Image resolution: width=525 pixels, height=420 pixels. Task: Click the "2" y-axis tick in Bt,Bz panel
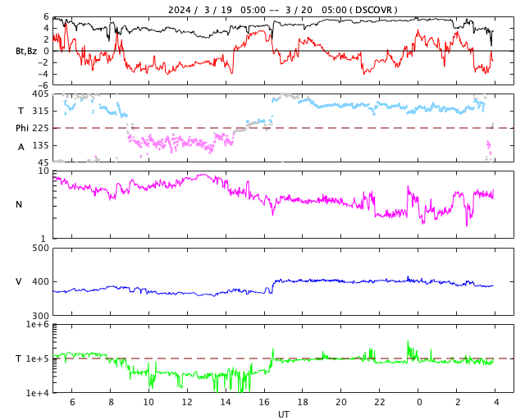46,39
